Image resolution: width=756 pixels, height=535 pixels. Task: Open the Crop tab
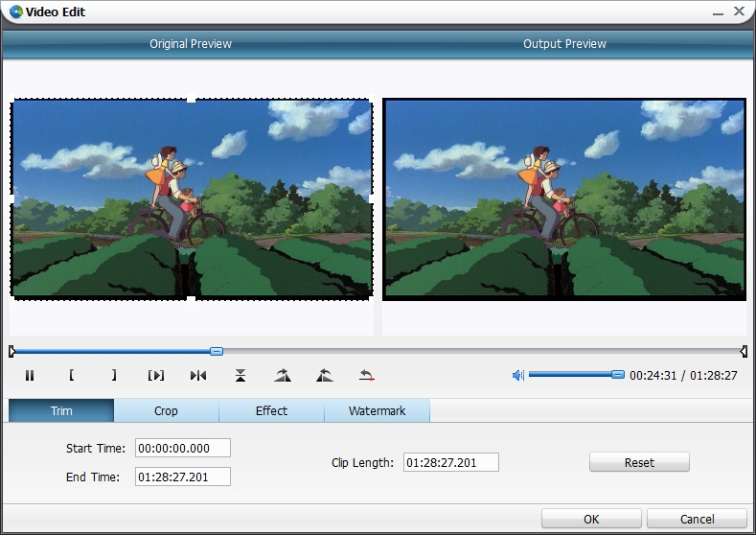pos(167,410)
